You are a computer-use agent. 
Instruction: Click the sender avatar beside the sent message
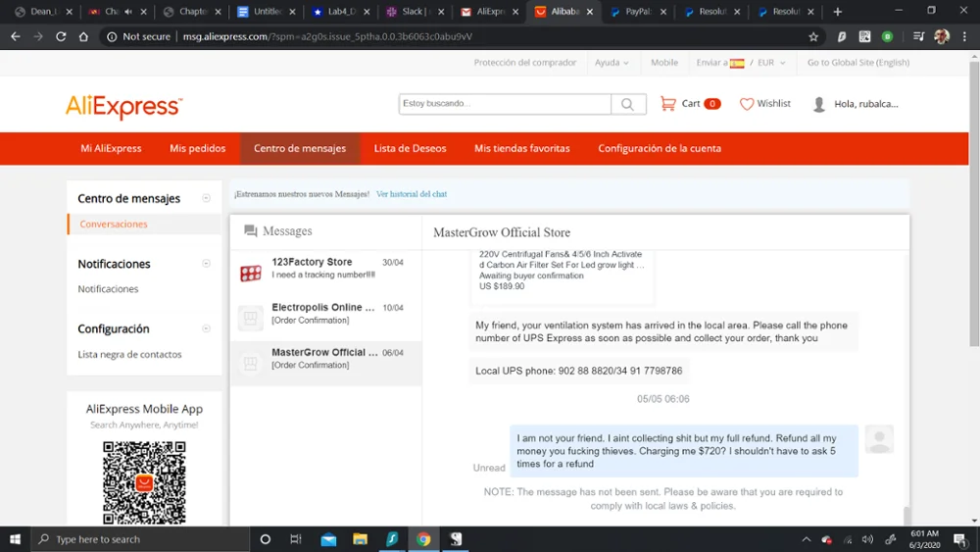click(879, 439)
